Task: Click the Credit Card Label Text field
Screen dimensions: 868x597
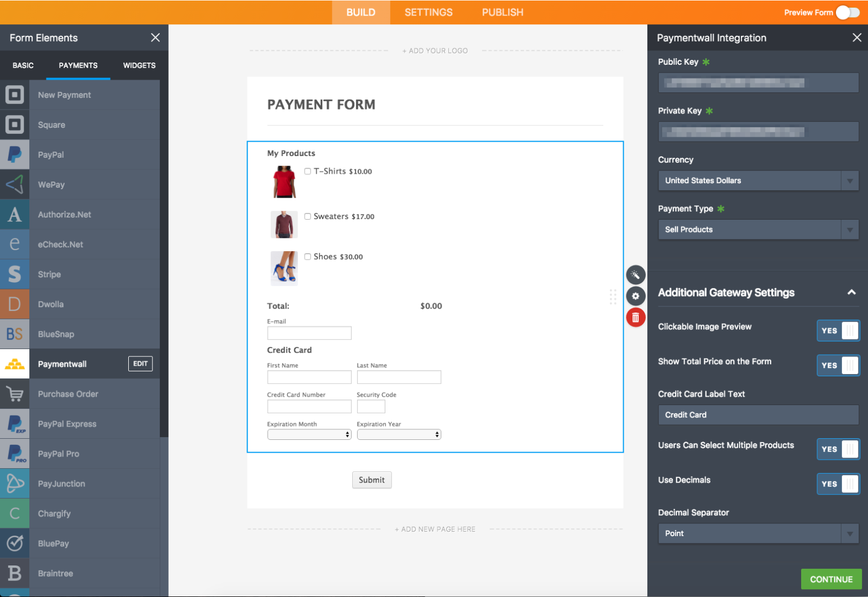Action: click(758, 415)
